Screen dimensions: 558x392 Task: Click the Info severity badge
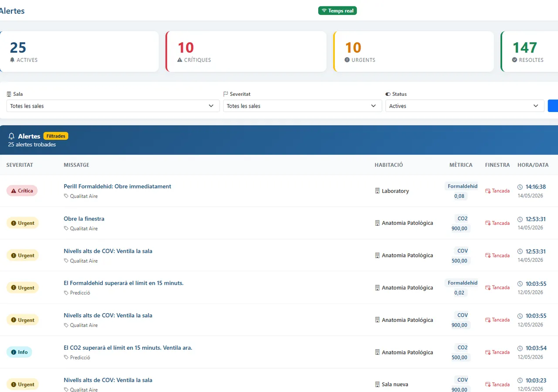19,352
